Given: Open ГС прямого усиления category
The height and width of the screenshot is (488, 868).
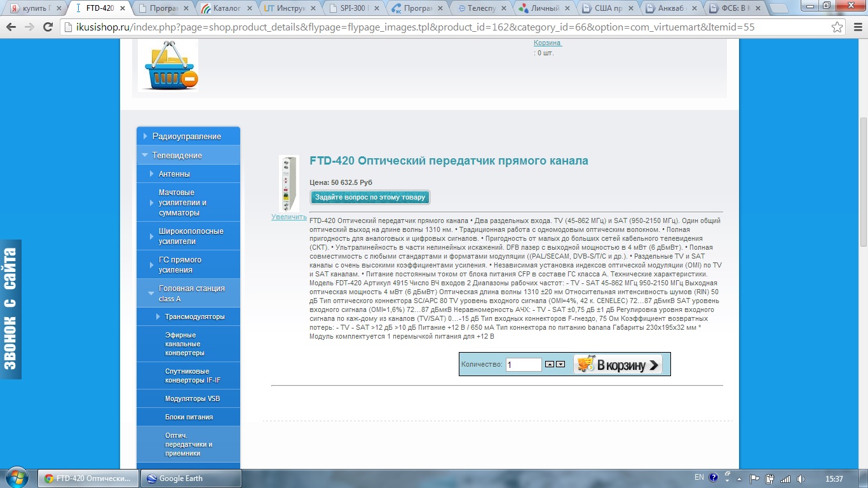Looking at the screenshot, I should 188,264.
